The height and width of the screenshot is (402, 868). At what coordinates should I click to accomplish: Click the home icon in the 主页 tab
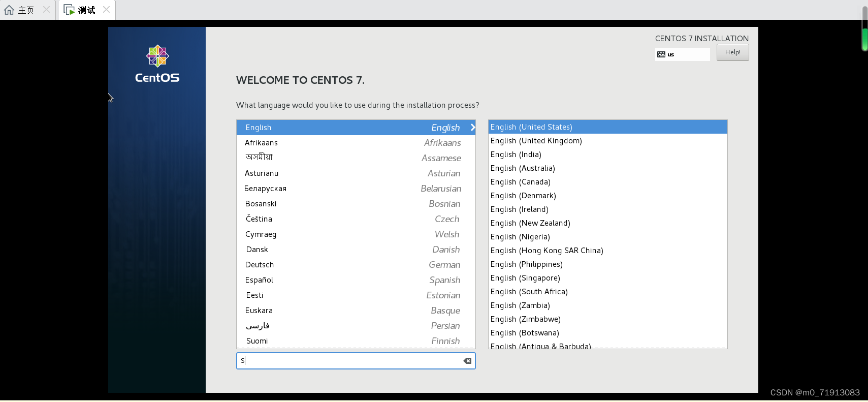point(9,10)
